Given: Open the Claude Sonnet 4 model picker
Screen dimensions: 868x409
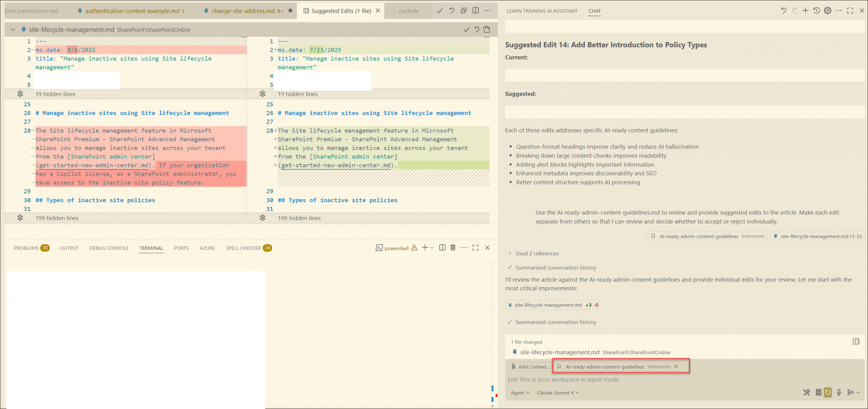Looking at the screenshot, I should (557, 393).
